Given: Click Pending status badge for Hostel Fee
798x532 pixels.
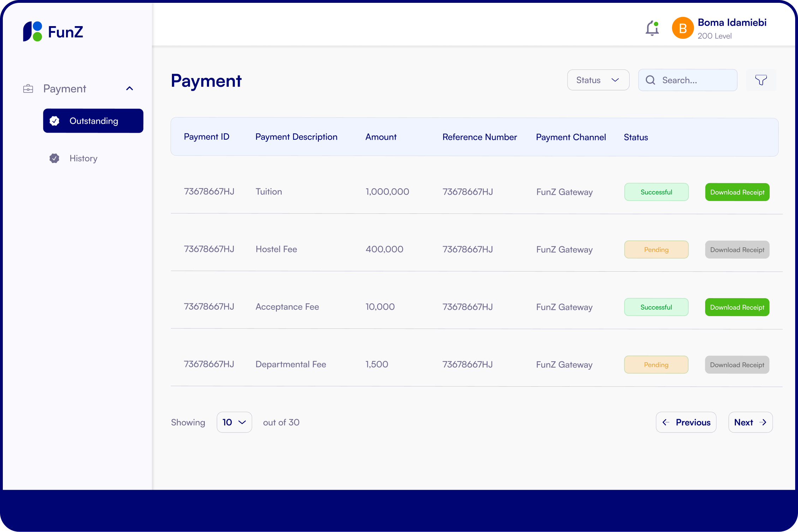Looking at the screenshot, I should coord(656,250).
